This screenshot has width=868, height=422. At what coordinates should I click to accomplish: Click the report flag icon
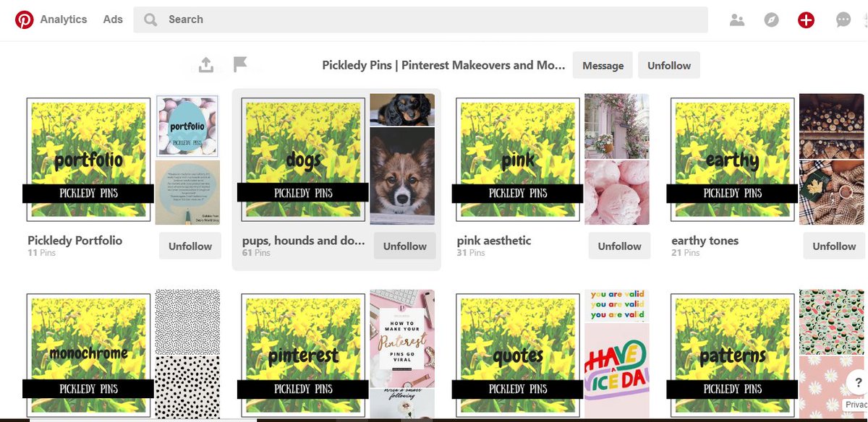240,65
